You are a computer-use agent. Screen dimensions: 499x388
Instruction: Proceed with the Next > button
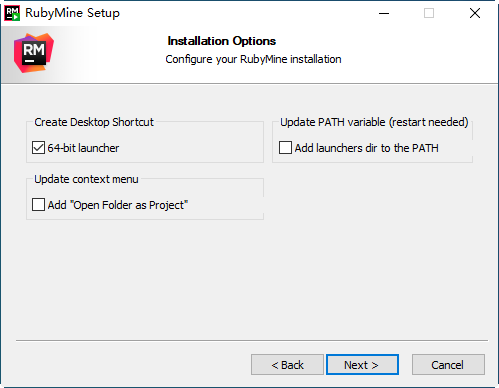[x=362, y=365]
